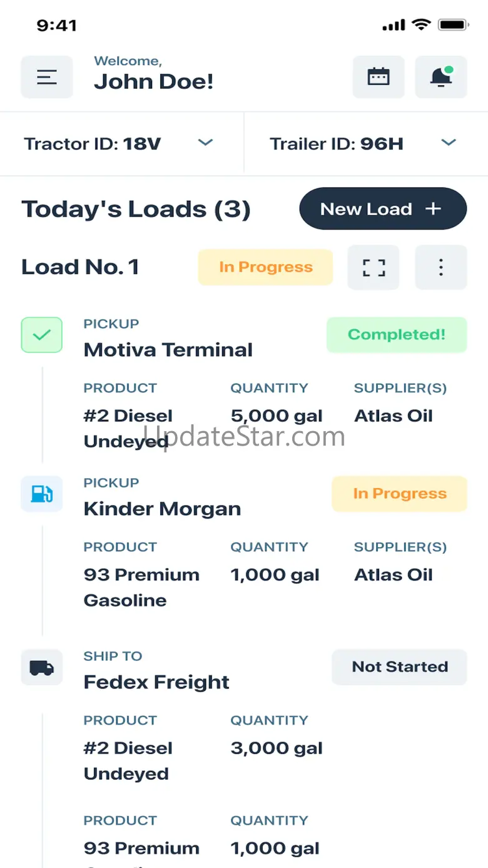The image size is (488, 868).
Task: Tap the Not Started status for Fedex Freight
Action: (399, 667)
